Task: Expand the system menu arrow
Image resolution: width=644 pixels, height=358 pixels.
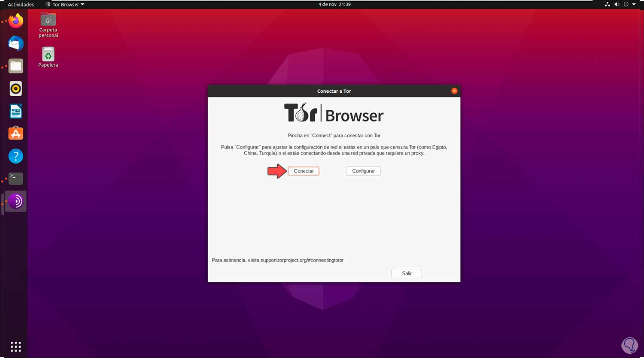Action: [634, 4]
